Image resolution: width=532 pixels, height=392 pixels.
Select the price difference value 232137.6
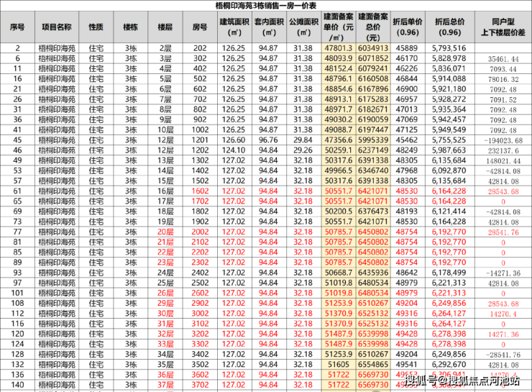point(503,151)
